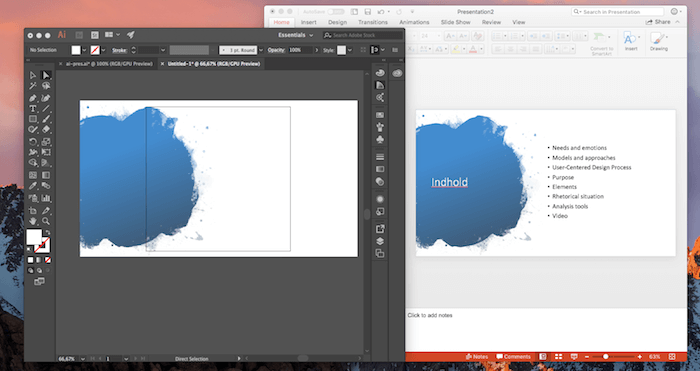Open the Creative Cloud Libraries panel icon

397,73
